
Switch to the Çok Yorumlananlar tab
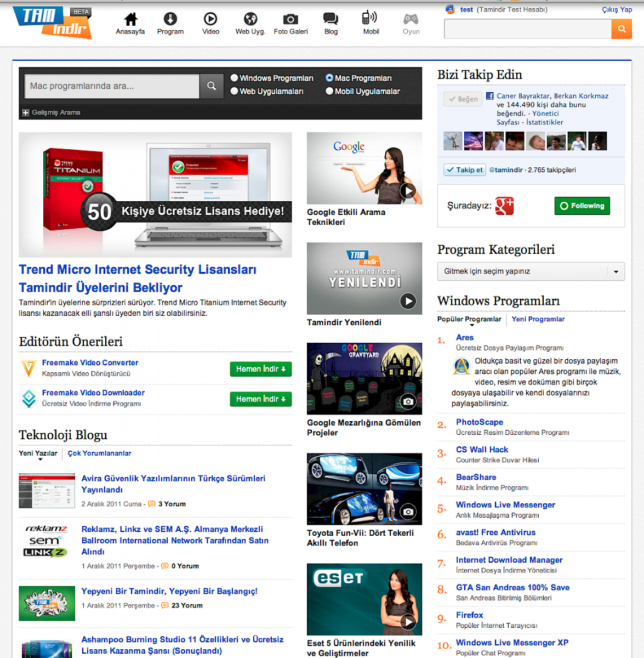[99, 453]
